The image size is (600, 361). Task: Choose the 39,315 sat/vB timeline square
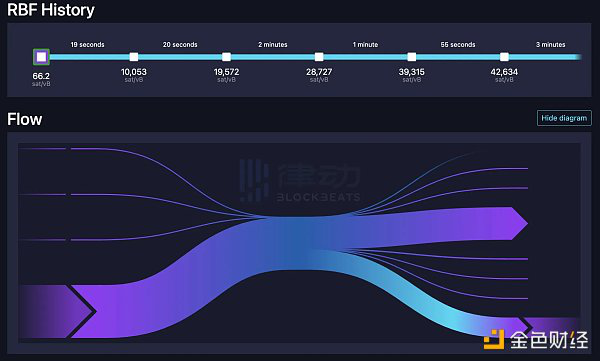tap(412, 57)
